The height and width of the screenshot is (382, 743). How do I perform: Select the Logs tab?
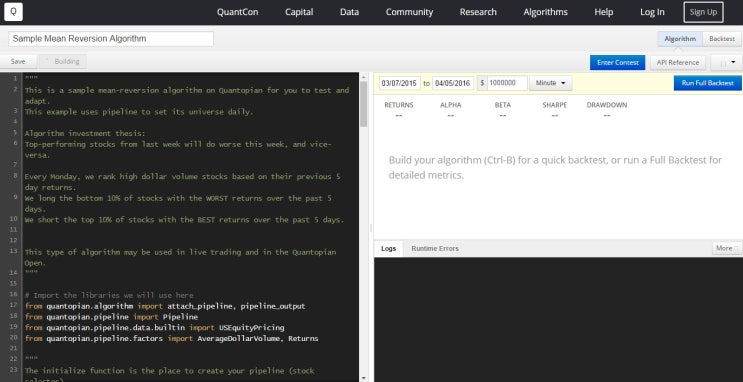(389, 248)
